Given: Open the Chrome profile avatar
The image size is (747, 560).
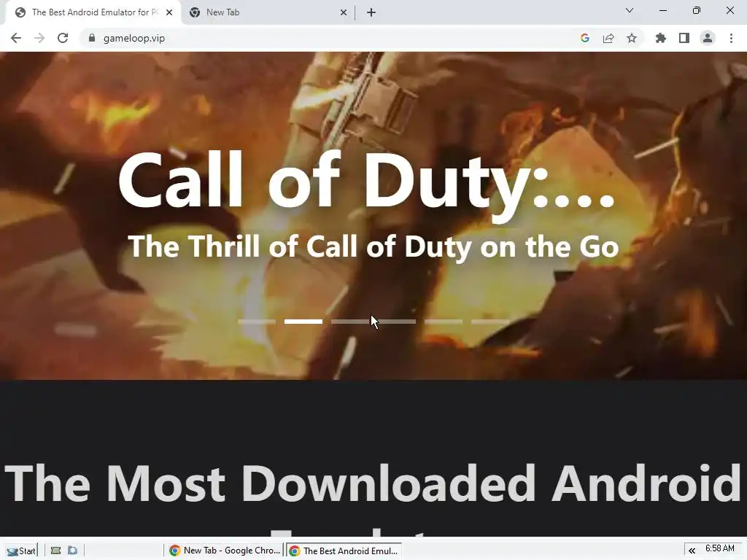Looking at the screenshot, I should pyautogui.click(x=708, y=38).
